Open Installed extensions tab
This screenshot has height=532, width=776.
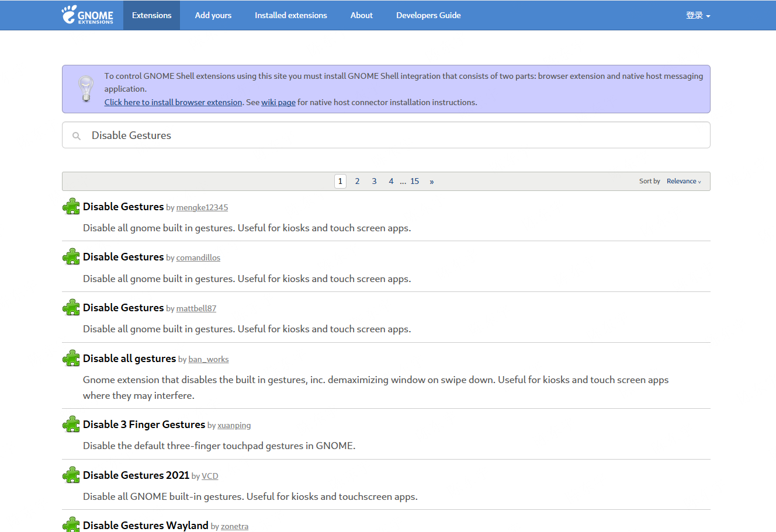291,15
